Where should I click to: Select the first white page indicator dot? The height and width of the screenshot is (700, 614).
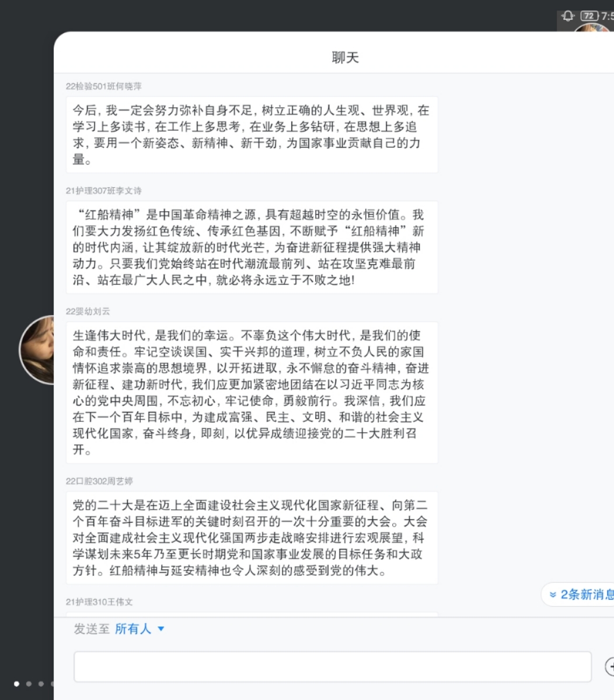(x=16, y=684)
